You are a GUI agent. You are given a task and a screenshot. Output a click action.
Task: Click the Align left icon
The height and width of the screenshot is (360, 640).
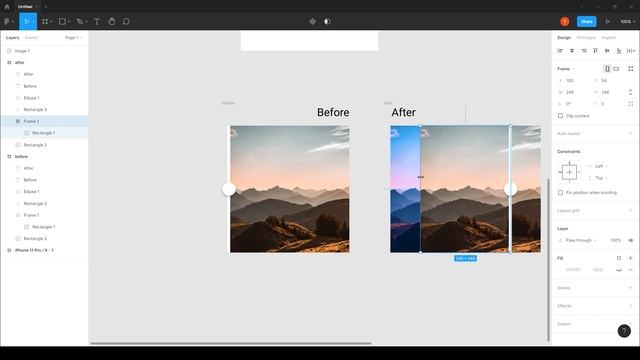click(560, 51)
